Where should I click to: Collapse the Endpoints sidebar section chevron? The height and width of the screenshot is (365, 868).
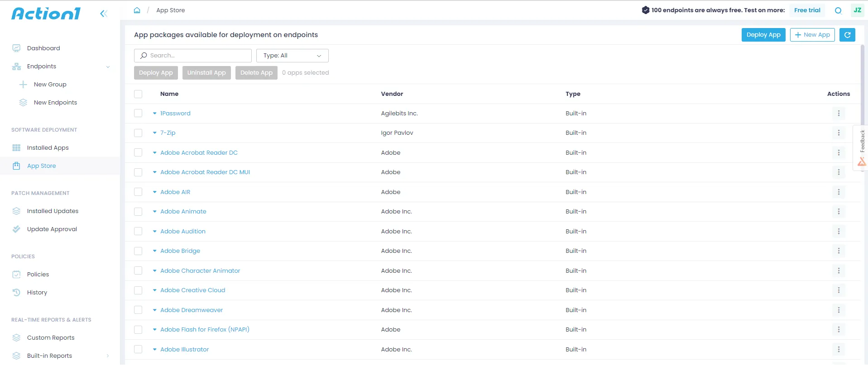[x=108, y=67]
